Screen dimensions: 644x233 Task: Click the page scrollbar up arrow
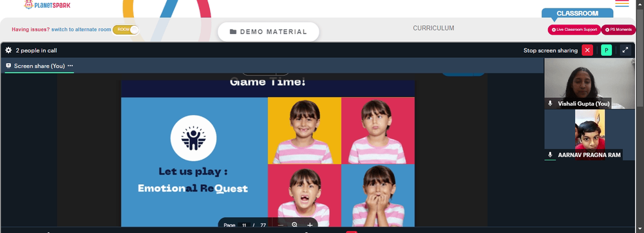pos(640,4)
